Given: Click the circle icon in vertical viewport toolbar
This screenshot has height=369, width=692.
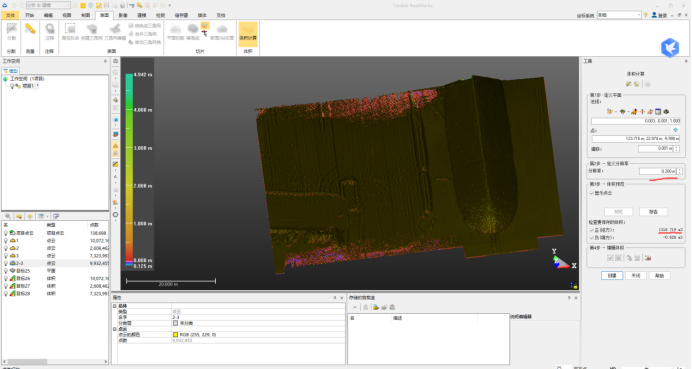Looking at the screenshot, I should [x=115, y=215].
